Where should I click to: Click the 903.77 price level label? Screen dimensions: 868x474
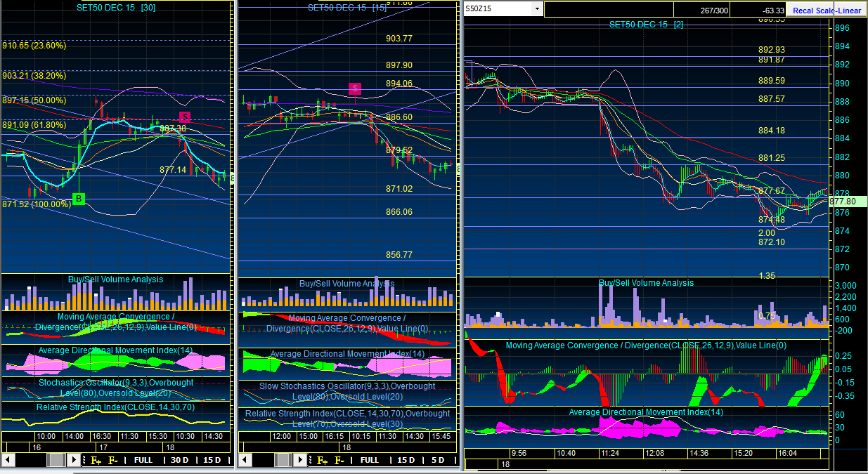click(399, 39)
